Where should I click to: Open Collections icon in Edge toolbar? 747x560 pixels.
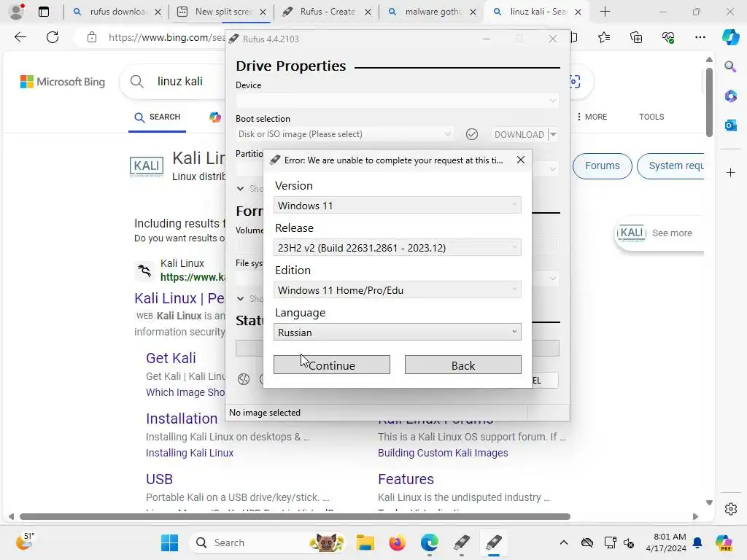point(636,37)
